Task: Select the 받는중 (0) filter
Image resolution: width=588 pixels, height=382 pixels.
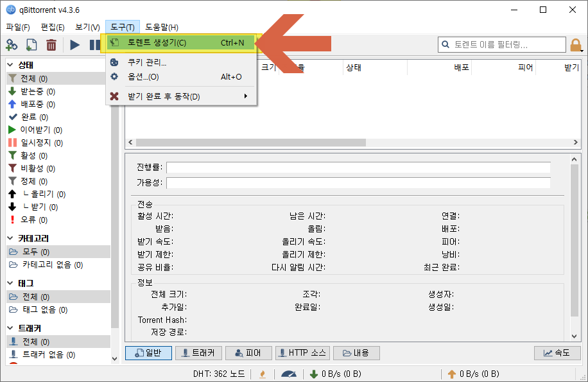Action: pos(58,91)
